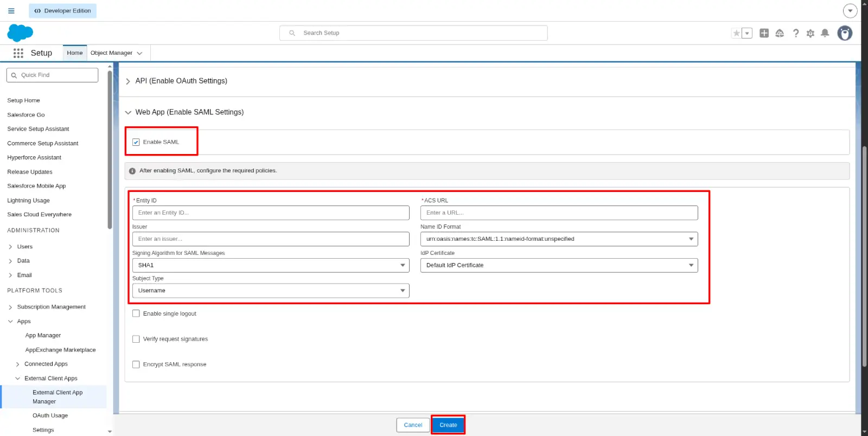Image resolution: width=868 pixels, height=436 pixels.
Task: Click the ACS URL input field
Action: pos(559,213)
